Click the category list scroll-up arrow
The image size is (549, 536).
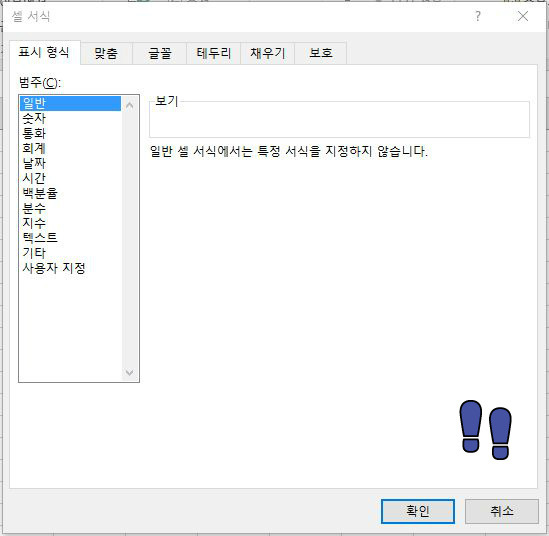click(130, 105)
